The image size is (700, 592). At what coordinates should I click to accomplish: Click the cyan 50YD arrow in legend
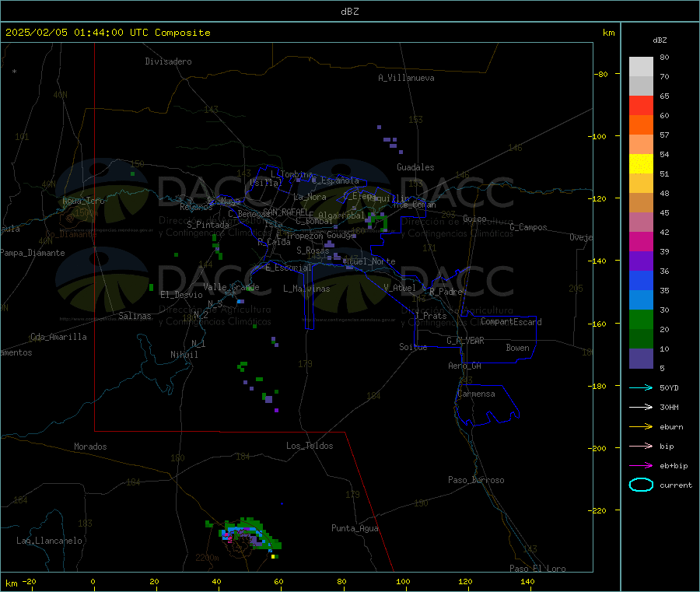click(641, 387)
